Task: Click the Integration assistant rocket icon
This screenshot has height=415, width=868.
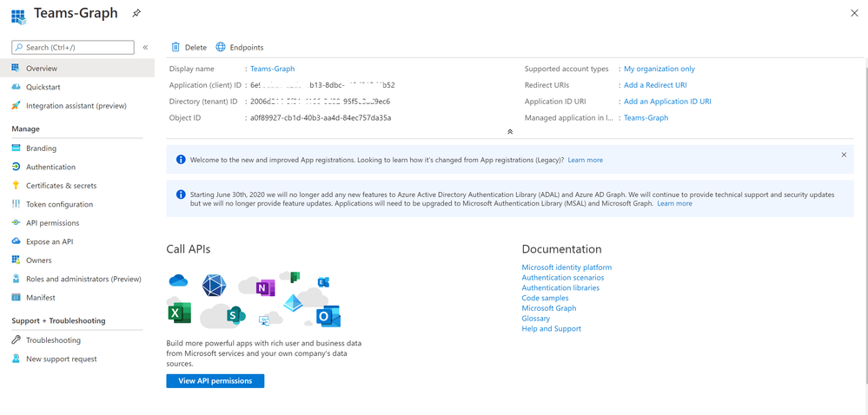Action: pyautogui.click(x=16, y=106)
